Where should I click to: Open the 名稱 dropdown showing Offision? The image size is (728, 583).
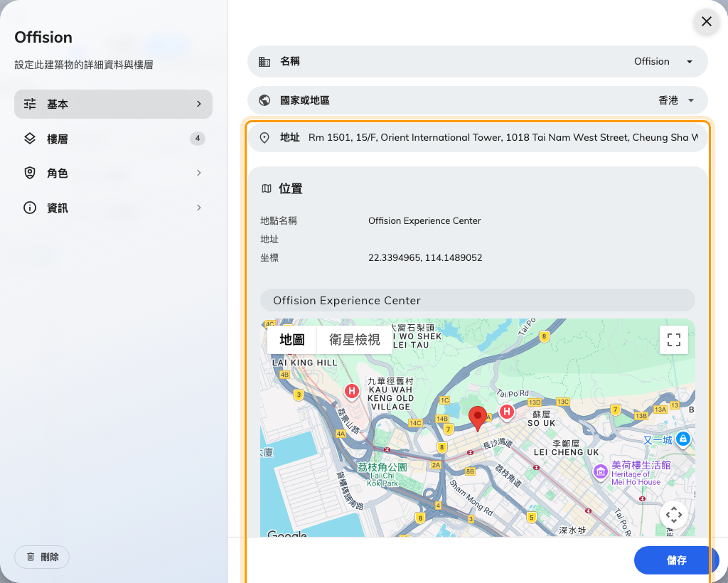[477, 61]
